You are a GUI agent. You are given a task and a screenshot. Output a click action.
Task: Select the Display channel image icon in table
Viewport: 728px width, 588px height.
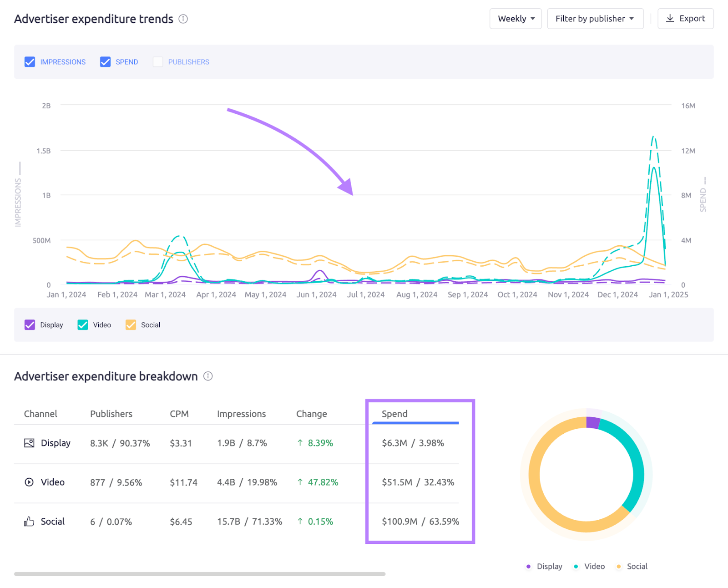[29, 442]
